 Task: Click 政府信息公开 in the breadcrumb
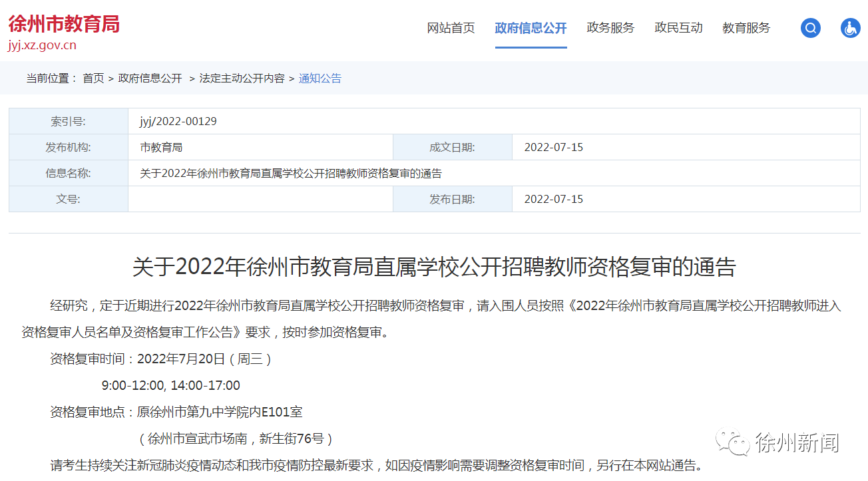(x=150, y=79)
